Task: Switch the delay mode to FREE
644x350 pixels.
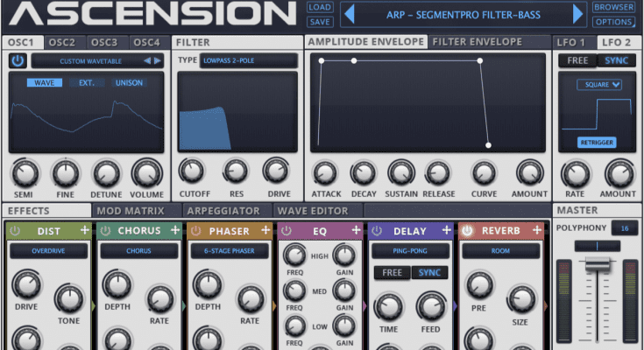Action: point(392,273)
